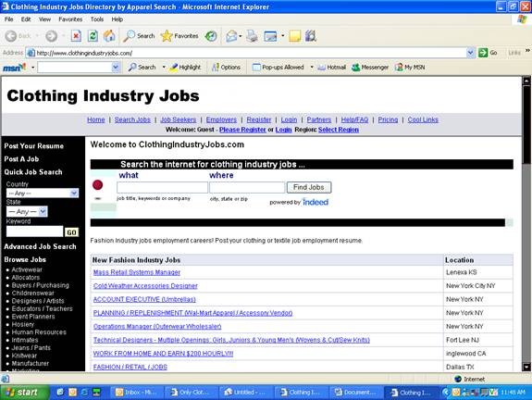Image resolution: width=532 pixels, height=400 pixels.
Task: Open MSN toolbar Options
Action: coord(226,68)
